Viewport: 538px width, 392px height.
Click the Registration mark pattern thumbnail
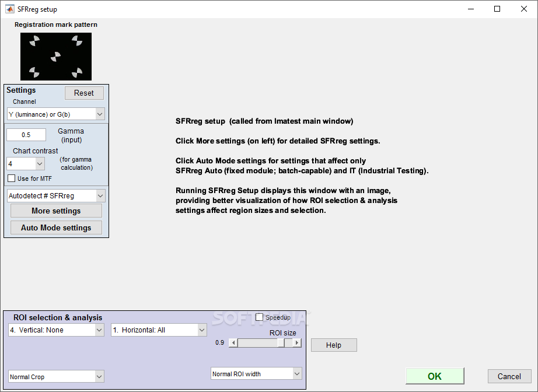(56, 57)
